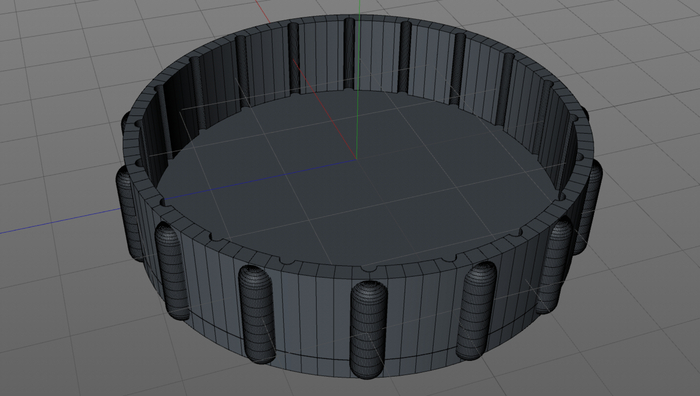
Task: Select the capsule left of the front-most capsule
Action: click(x=257, y=314)
